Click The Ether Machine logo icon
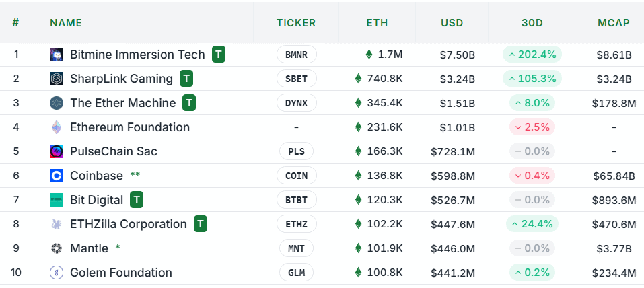 coord(57,103)
